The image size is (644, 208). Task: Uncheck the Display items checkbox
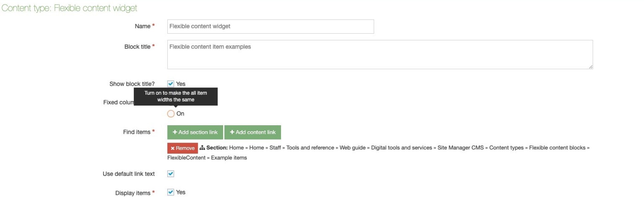pyautogui.click(x=170, y=192)
